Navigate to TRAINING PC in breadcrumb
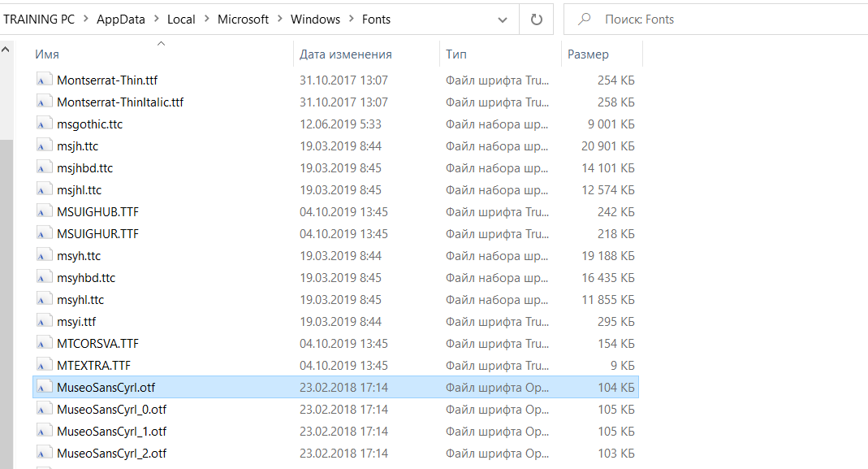This screenshot has height=469, width=868. (x=39, y=20)
